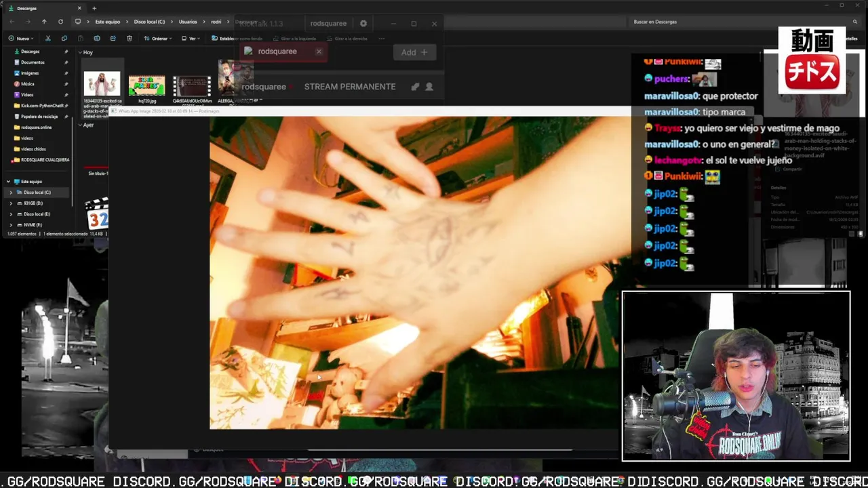The image size is (868, 488).
Task: Click the KickTalk settings gear icon
Action: pos(363,23)
